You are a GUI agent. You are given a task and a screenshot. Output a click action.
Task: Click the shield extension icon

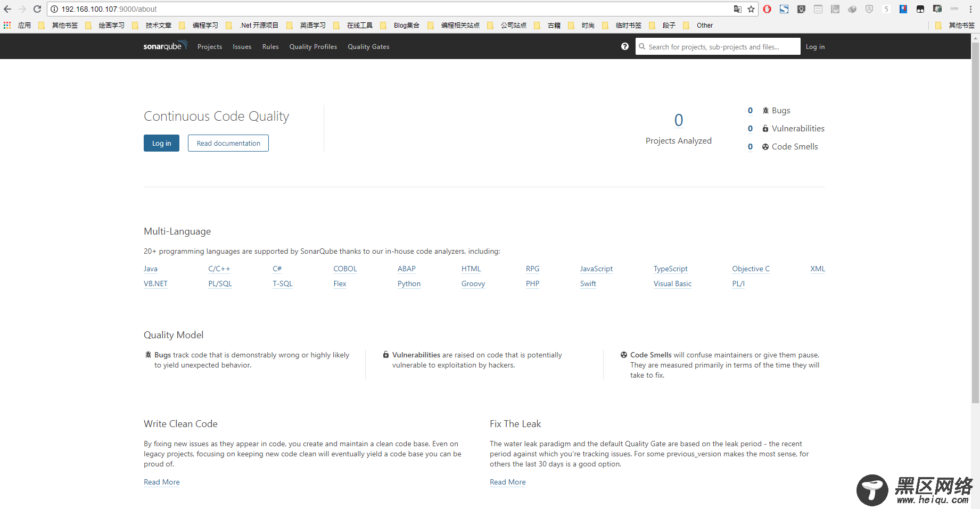[x=869, y=9]
